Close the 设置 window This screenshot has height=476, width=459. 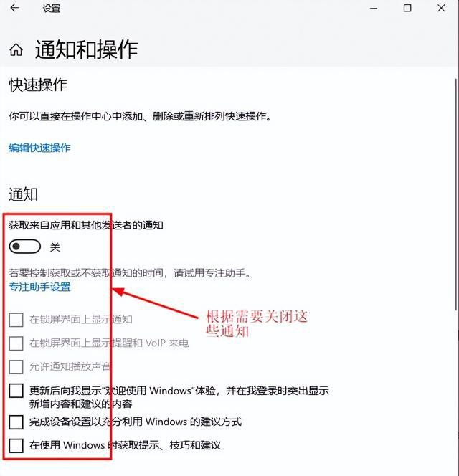[x=441, y=8]
